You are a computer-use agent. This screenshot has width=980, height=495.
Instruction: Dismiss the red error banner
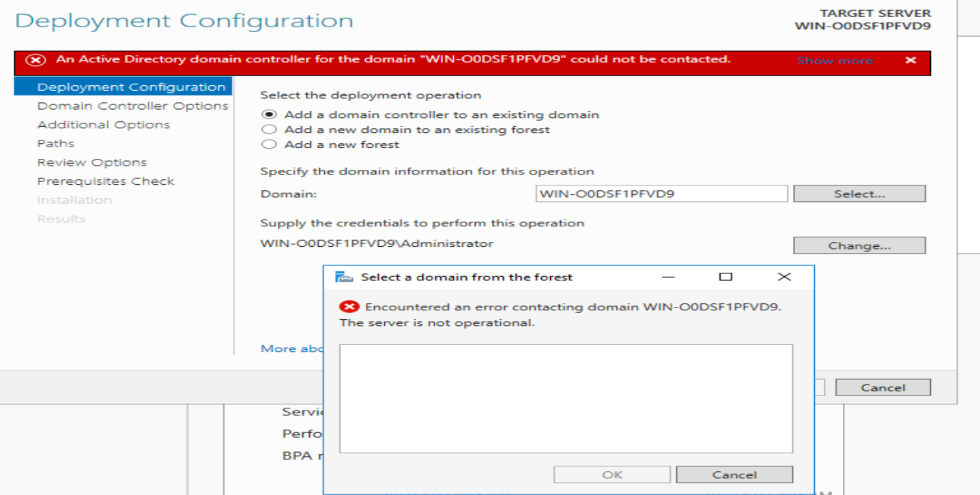911,60
